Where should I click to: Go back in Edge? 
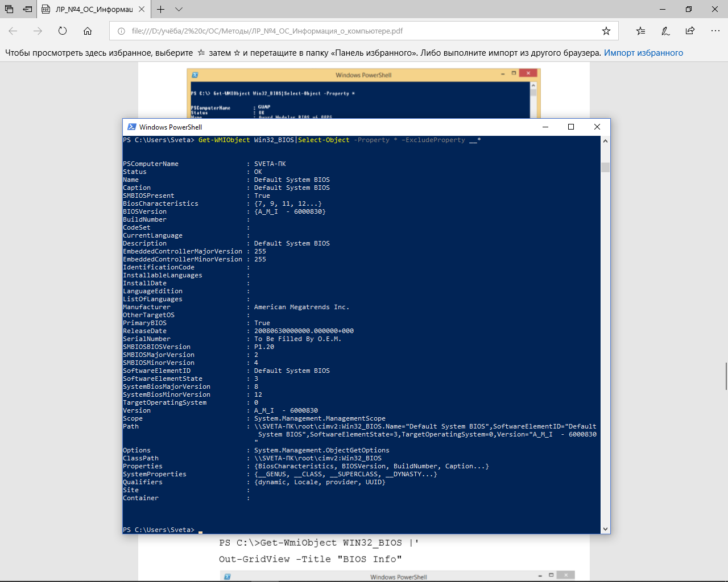[13, 31]
